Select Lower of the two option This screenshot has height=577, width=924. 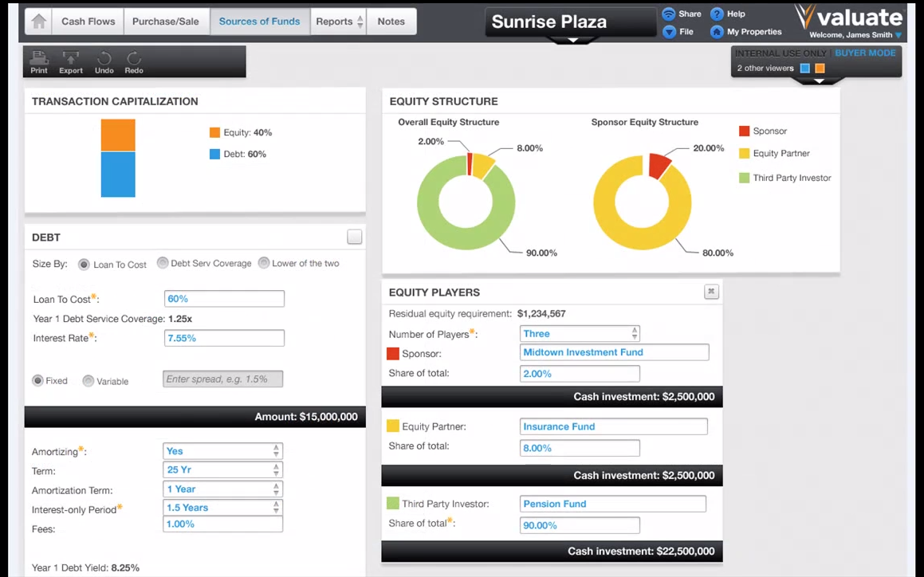[263, 263]
